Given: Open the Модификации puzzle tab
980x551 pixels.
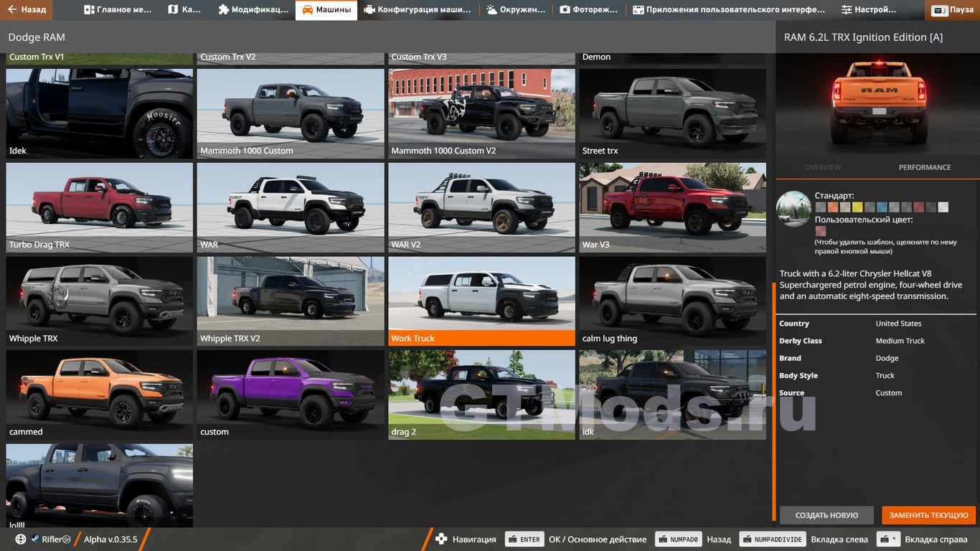Looking at the screenshot, I should (253, 10).
